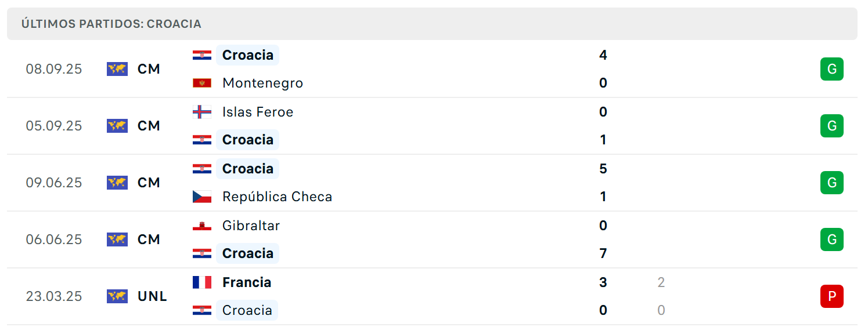The width and height of the screenshot is (868, 334).
Task: Open the Montenegro team link
Action: coord(262,83)
